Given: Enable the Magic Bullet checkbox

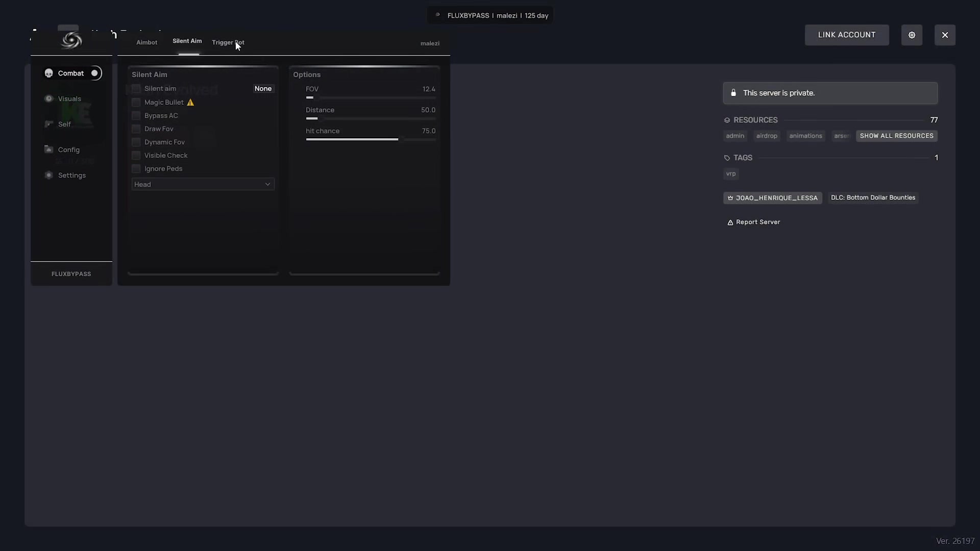Looking at the screenshot, I should [x=136, y=103].
